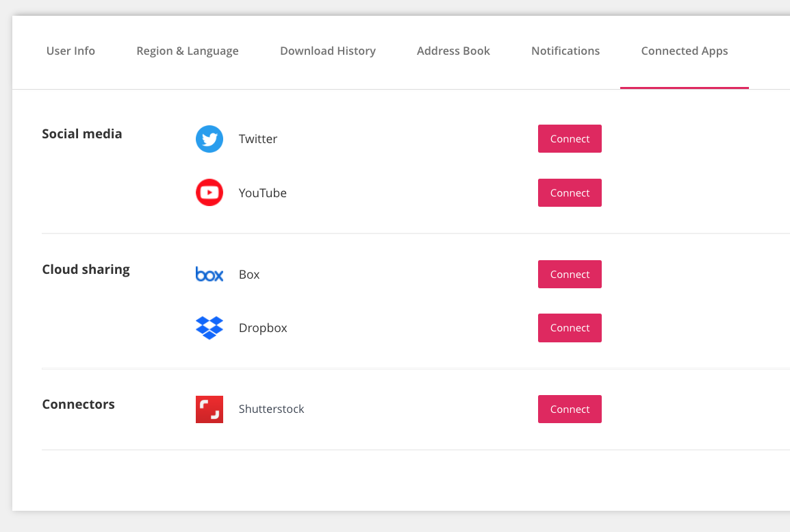Click the Social media section heading
Image resolution: width=790 pixels, height=532 pixels.
pyautogui.click(x=82, y=134)
